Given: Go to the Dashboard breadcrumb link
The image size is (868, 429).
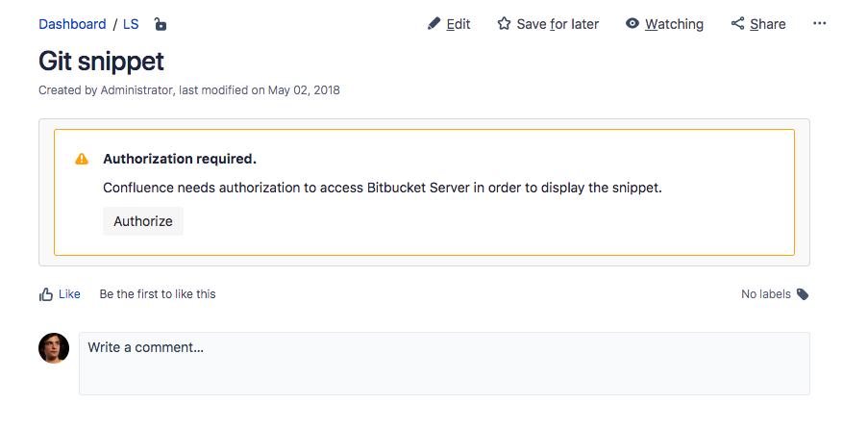Looking at the screenshot, I should point(72,24).
